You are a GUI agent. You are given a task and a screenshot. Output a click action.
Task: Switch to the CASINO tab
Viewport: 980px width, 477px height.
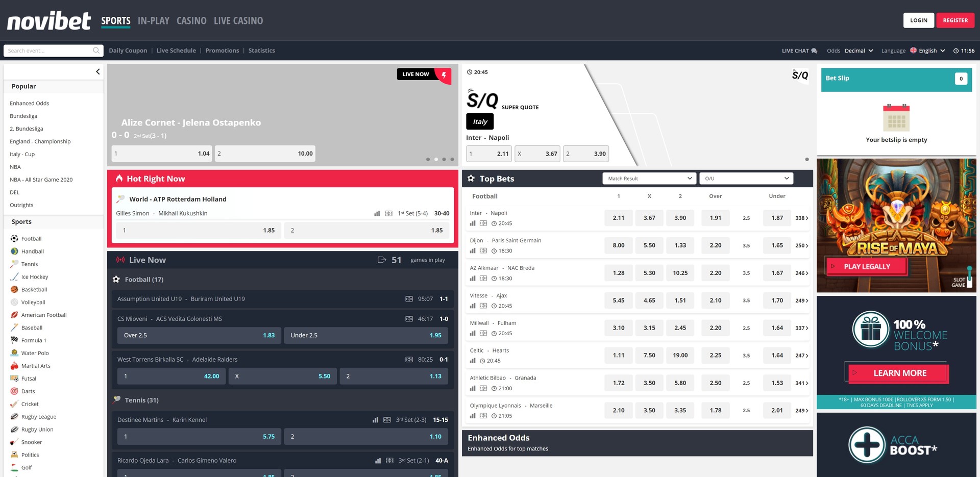point(191,21)
